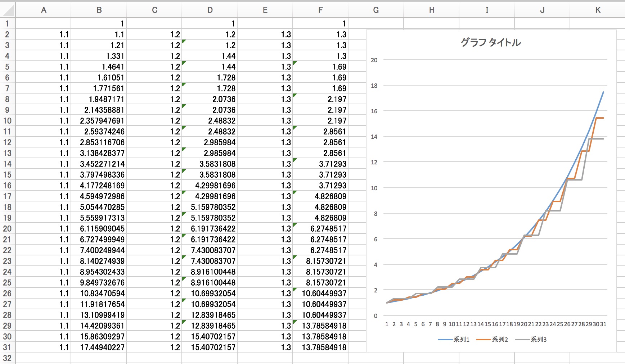Click the blue series line's top end
625x364 pixels.
point(603,92)
